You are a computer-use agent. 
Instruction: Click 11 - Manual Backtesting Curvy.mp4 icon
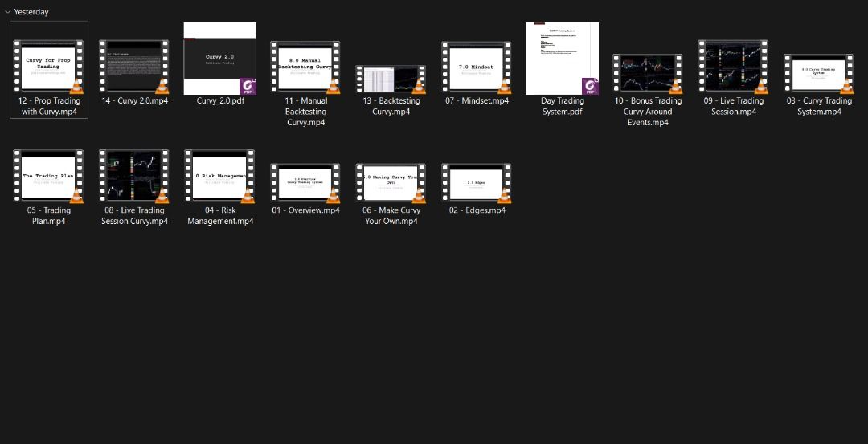[x=305, y=67]
